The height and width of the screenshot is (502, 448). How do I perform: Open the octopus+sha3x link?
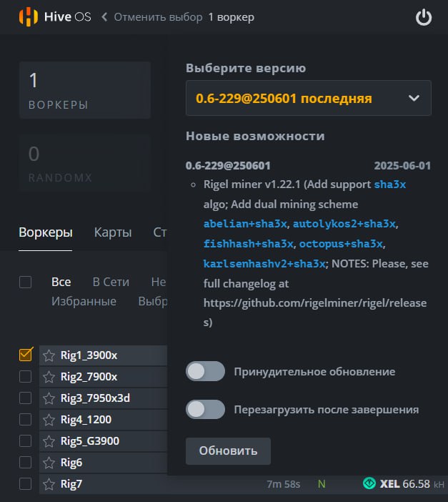coord(341,244)
